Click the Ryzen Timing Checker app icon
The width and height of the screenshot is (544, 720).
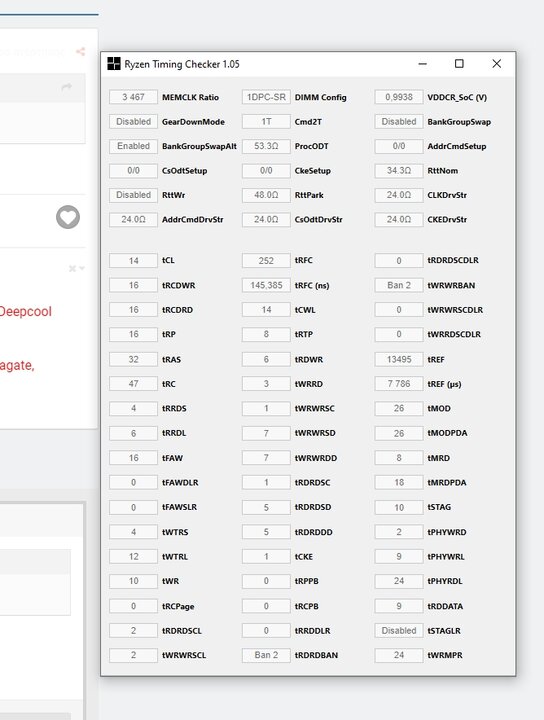pos(113,64)
